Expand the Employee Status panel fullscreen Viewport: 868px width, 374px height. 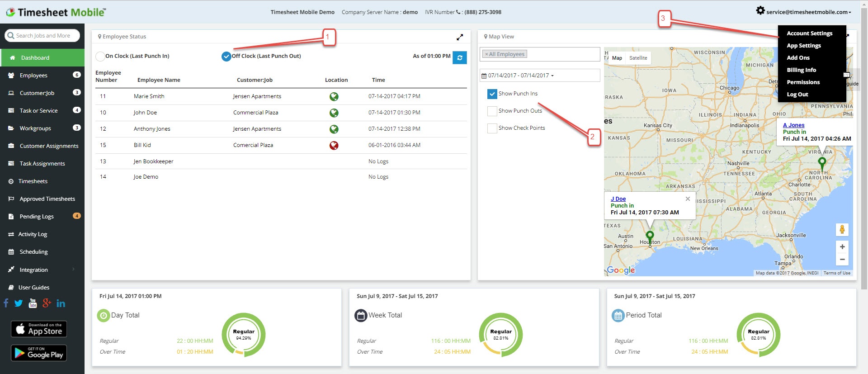(x=460, y=37)
